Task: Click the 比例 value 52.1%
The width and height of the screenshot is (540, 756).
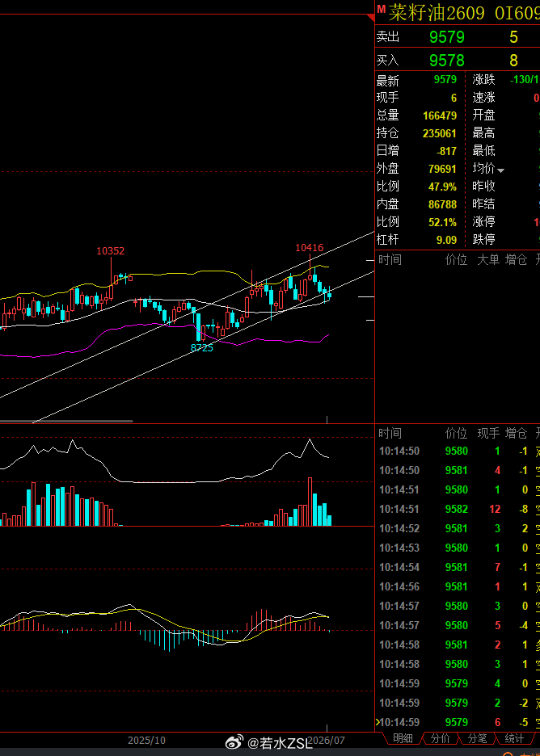Action: pyautogui.click(x=442, y=222)
